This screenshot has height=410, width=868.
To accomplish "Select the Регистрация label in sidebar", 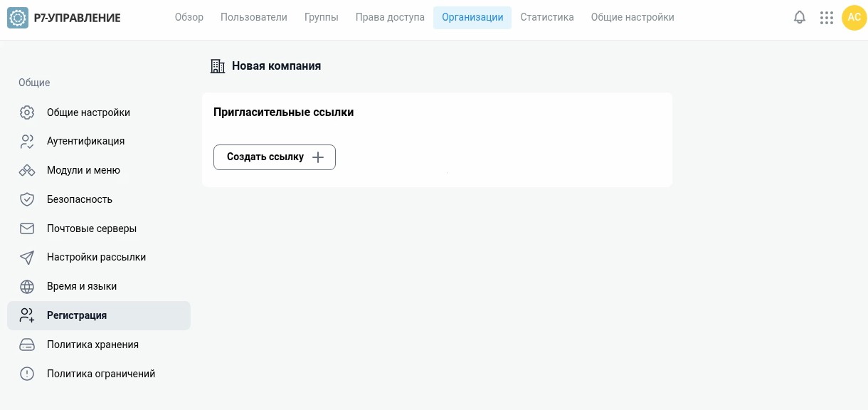I will [77, 315].
